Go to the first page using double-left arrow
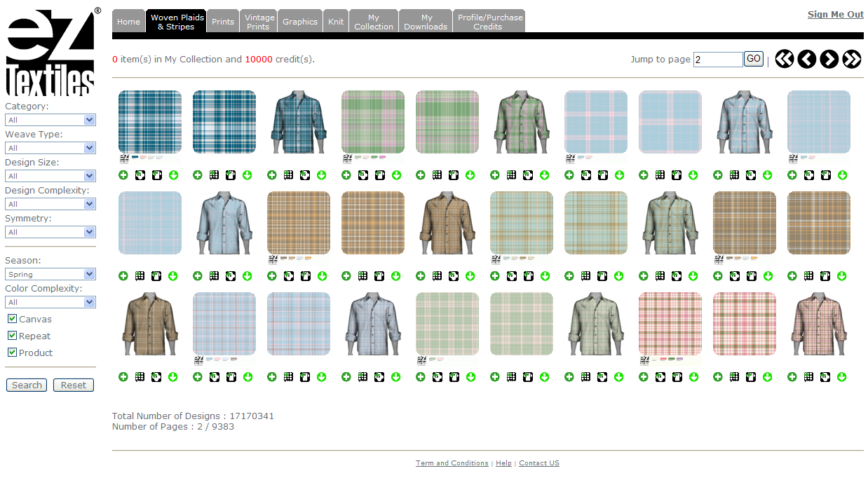The width and height of the screenshot is (868, 485). click(x=785, y=59)
